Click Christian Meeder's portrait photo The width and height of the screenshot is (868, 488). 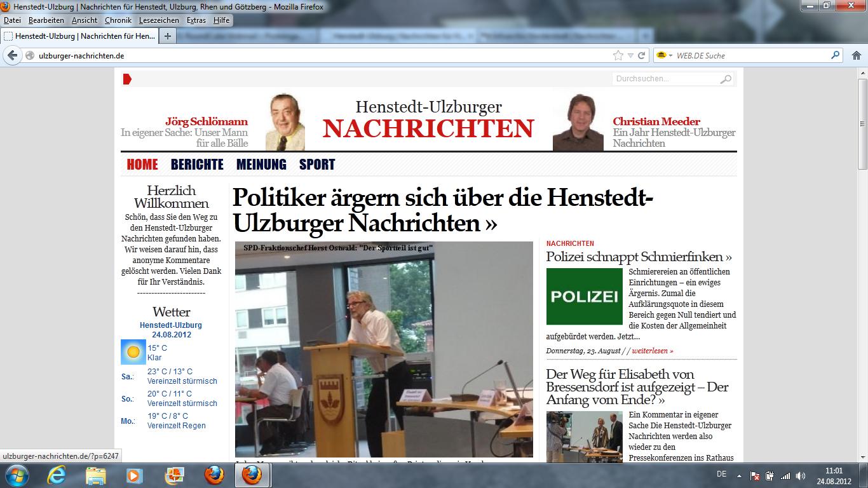(578, 122)
